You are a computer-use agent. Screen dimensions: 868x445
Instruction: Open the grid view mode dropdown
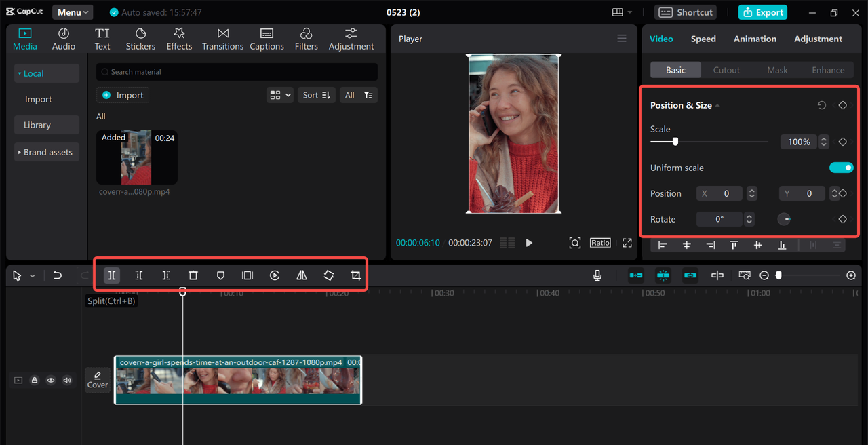click(x=280, y=95)
